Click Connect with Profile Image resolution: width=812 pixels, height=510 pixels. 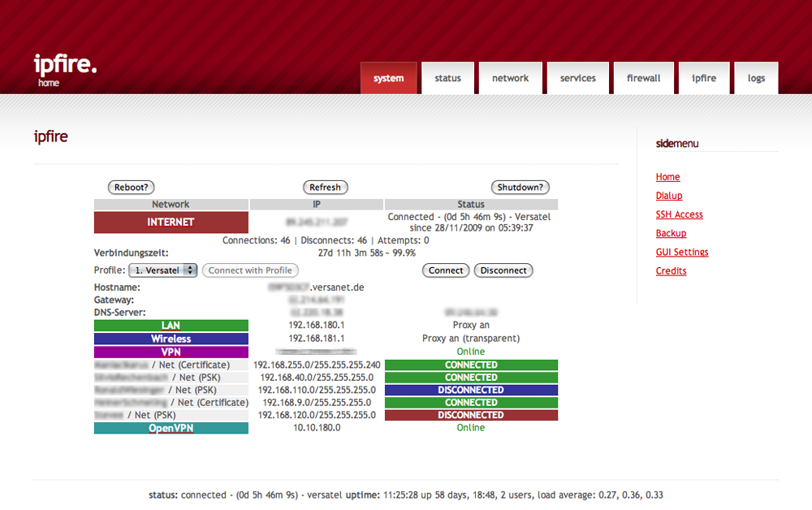(x=250, y=270)
